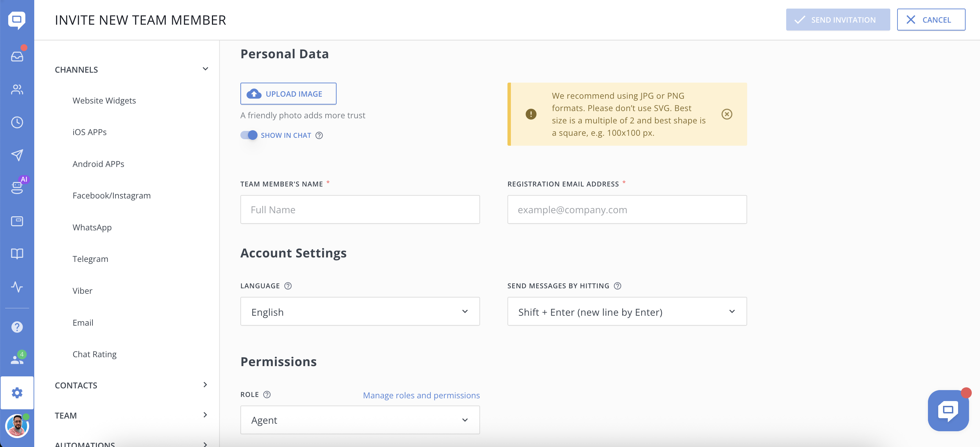980x447 pixels.
Task: Open iOS APPs settings
Action: tap(89, 132)
